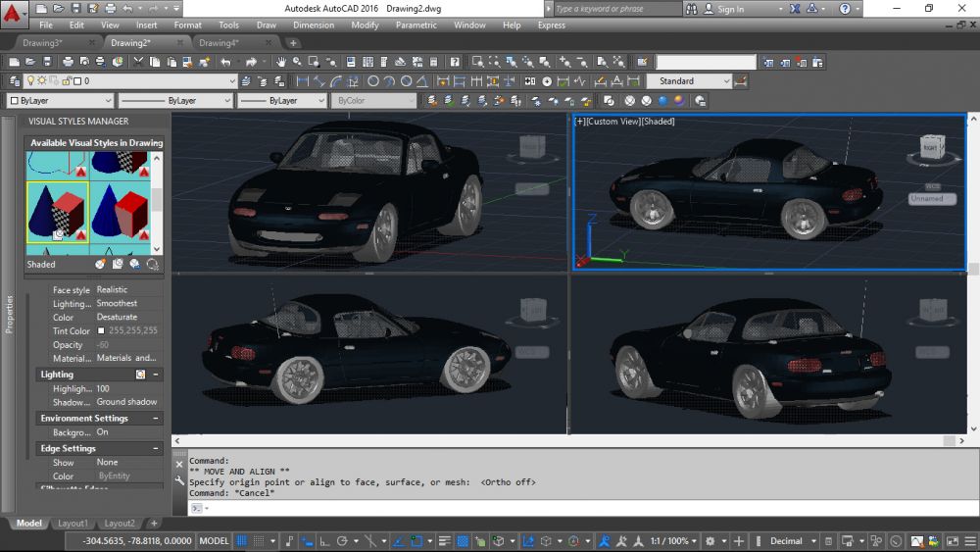This screenshot has width=980, height=552.
Task: Open the Dimension menu
Action: tap(314, 25)
